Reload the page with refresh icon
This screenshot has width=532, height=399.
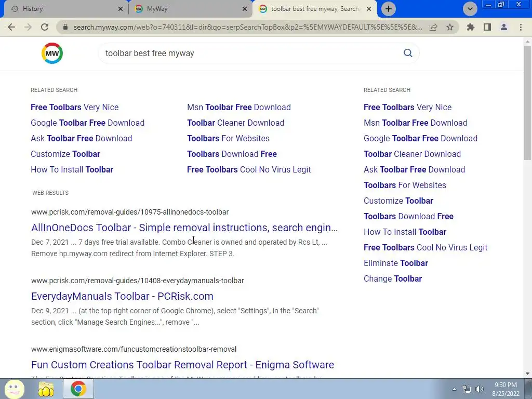point(45,27)
